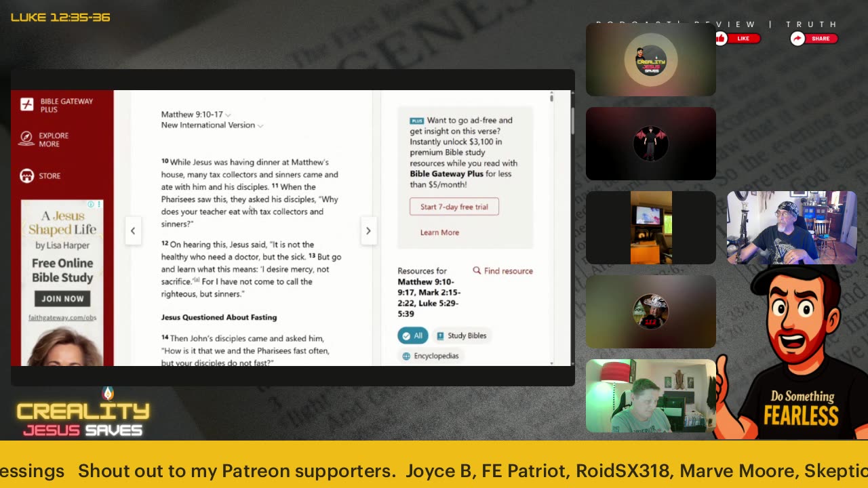Select the Study Bibles filter
Screen dimensions: 868x488
click(461, 335)
